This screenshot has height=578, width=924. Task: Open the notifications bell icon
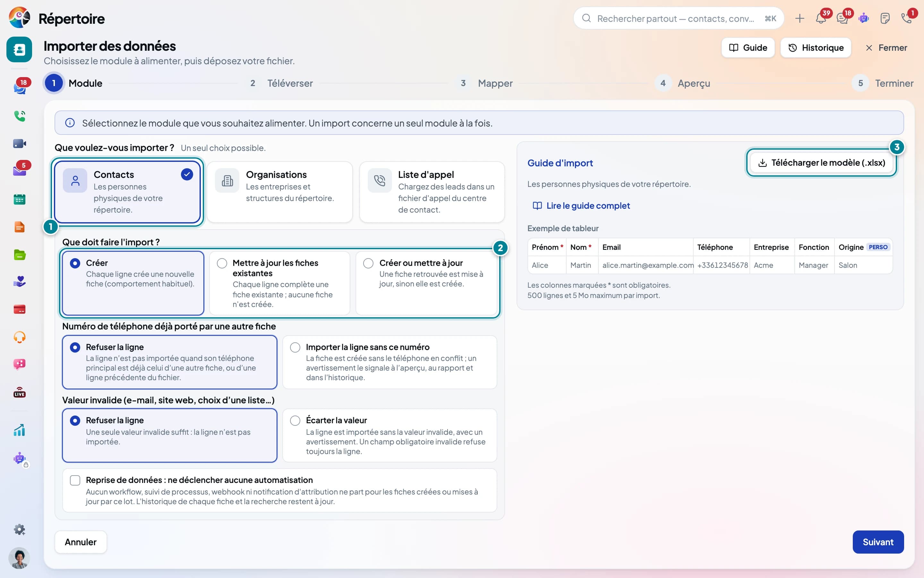tap(820, 18)
